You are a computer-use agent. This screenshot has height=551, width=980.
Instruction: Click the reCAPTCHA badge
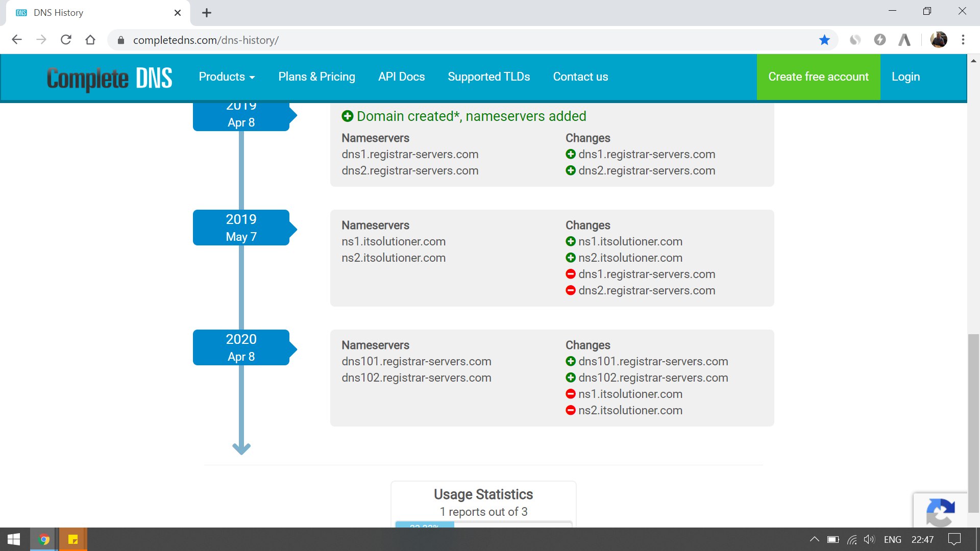940,510
